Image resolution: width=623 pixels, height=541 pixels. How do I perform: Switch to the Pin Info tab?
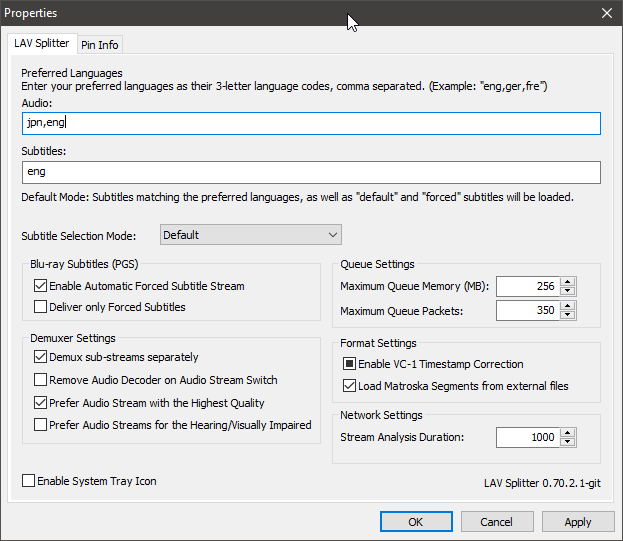tap(100, 45)
